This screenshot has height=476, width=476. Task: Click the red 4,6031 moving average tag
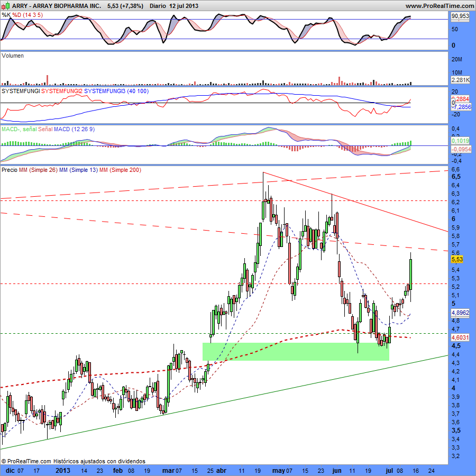[460, 337]
